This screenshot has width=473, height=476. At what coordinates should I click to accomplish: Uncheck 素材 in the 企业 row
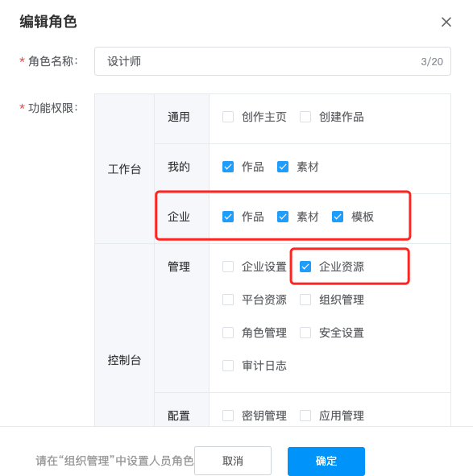pos(283,217)
